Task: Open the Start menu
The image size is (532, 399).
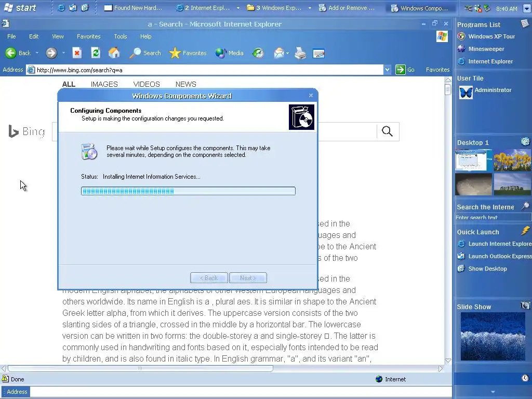Action: click(x=20, y=7)
